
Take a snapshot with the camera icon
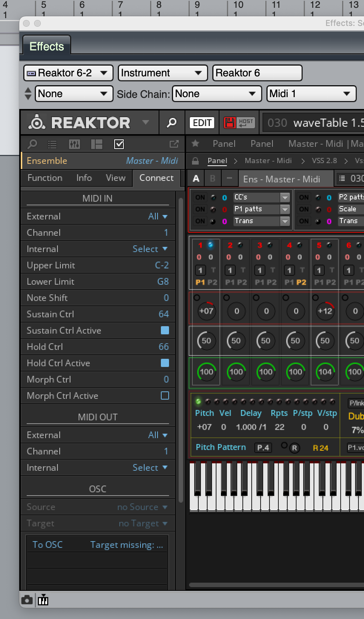[27, 600]
